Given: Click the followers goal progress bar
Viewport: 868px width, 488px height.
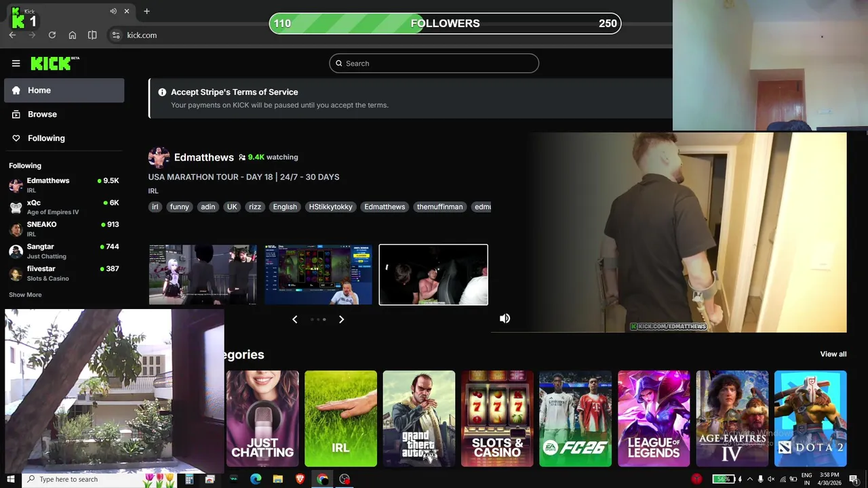Looking at the screenshot, I should pyautogui.click(x=445, y=24).
